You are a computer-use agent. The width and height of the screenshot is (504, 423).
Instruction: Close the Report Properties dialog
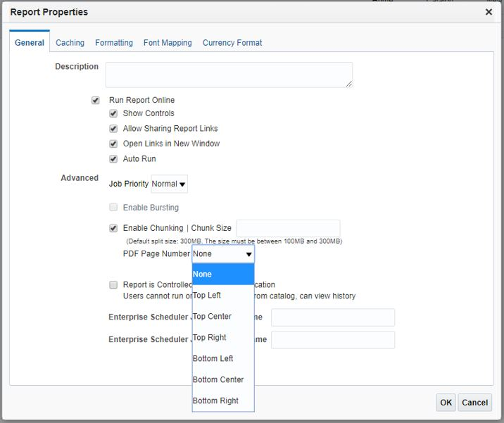coord(489,12)
